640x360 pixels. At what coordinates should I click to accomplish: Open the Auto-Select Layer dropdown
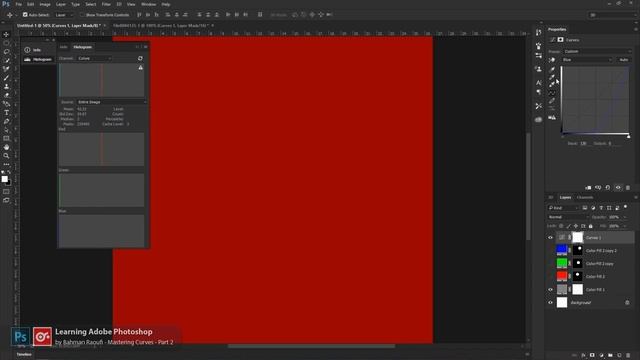[x=64, y=15]
